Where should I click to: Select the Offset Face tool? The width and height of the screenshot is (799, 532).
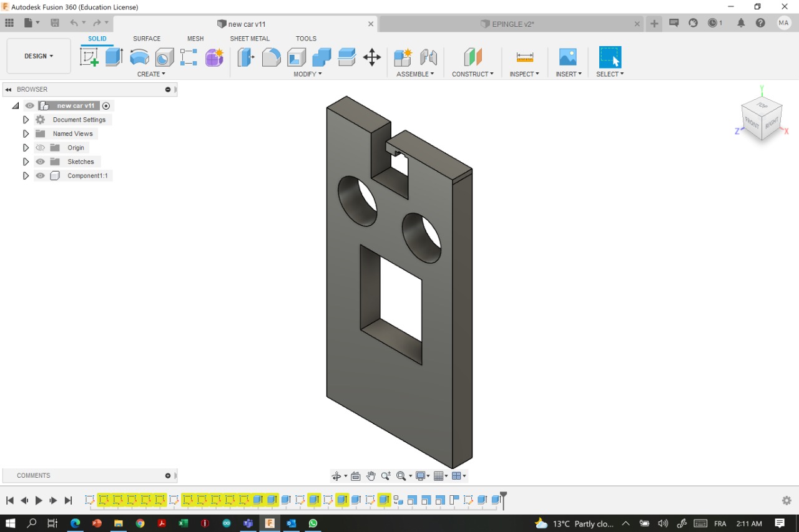tap(346, 57)
